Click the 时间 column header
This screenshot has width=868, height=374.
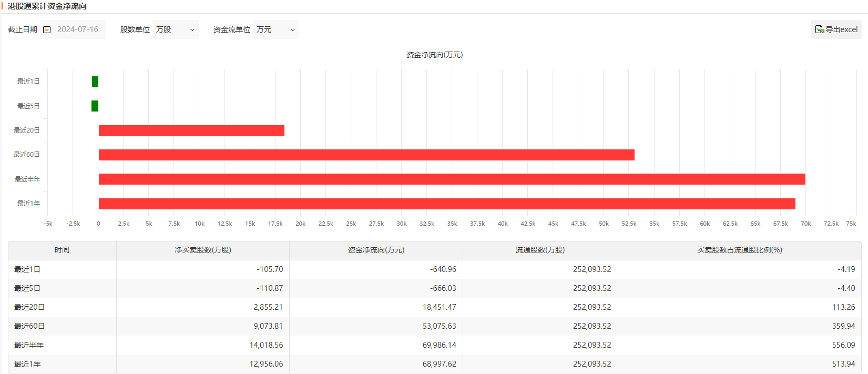pyautogui.click(x=62, y=250)
